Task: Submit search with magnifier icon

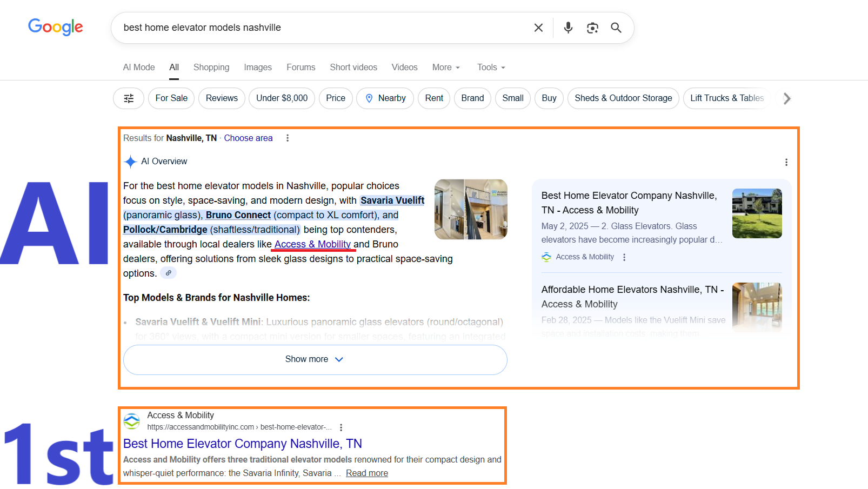Action: (616, 28)
